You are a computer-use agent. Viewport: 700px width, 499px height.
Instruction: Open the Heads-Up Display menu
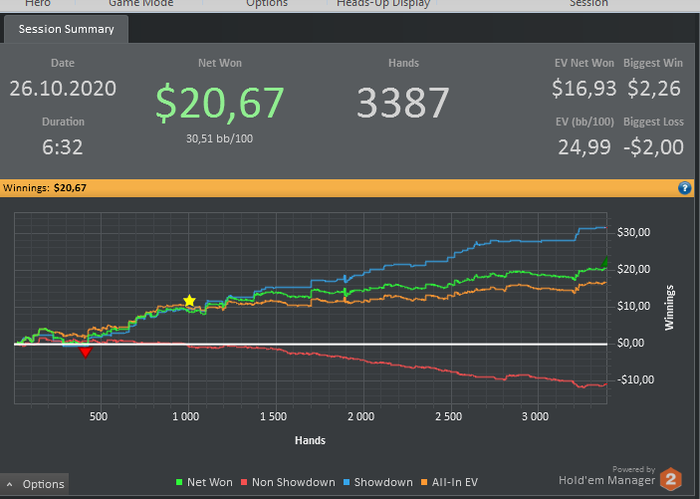pos(383,4)
